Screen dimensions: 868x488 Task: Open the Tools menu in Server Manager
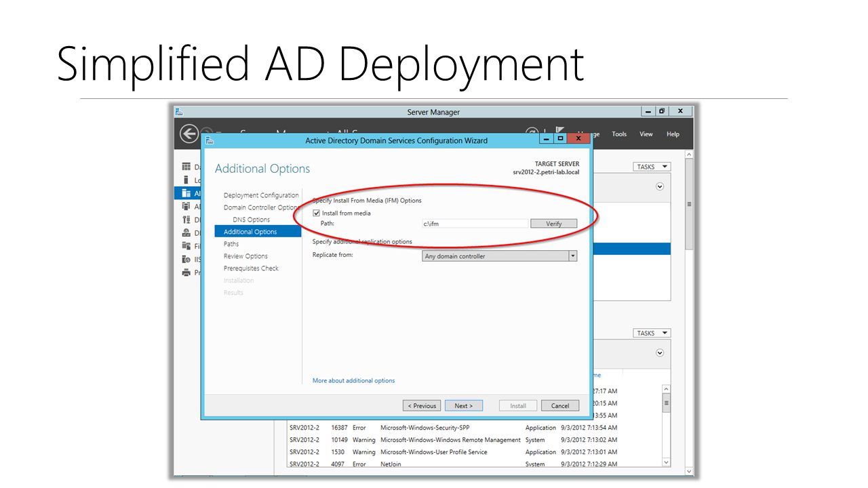(619, 134)
